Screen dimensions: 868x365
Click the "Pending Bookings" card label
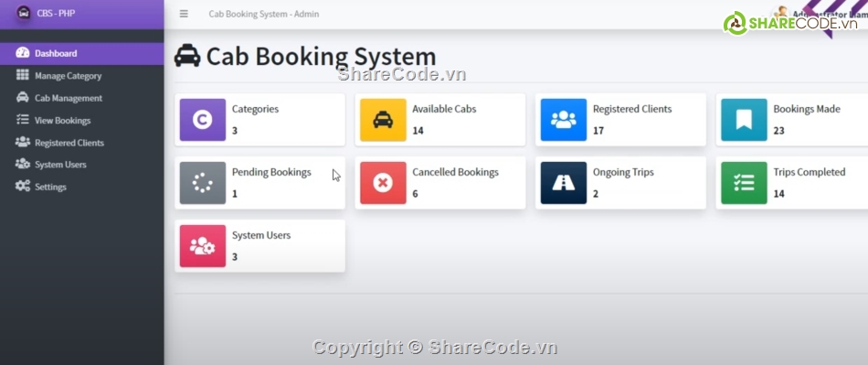(271, 172)
